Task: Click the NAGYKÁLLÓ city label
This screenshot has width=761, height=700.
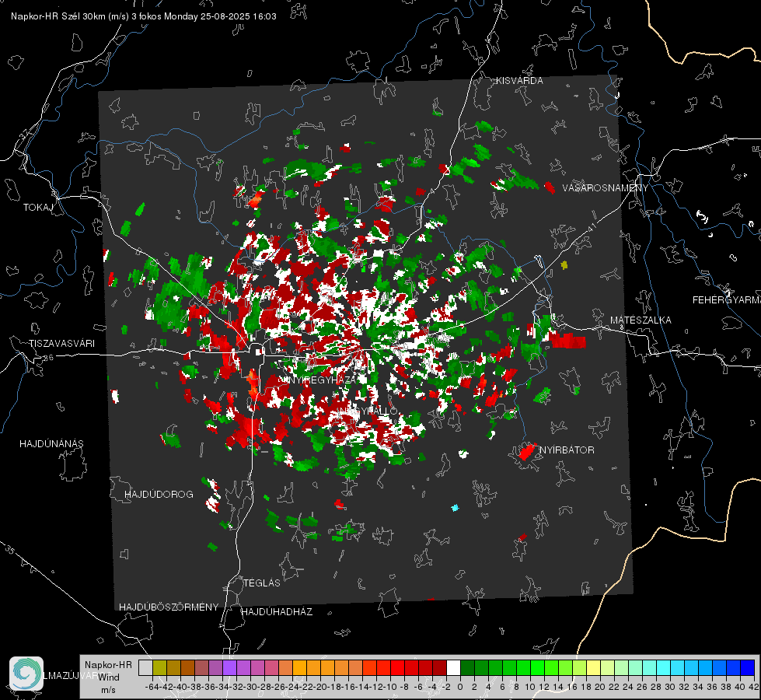Action: point(368,411)
